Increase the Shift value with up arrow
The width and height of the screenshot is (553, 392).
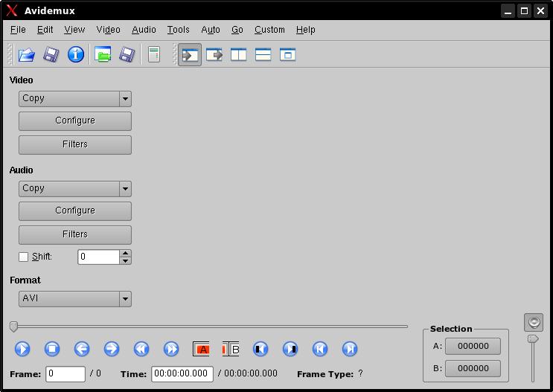[x=125, y=253]
